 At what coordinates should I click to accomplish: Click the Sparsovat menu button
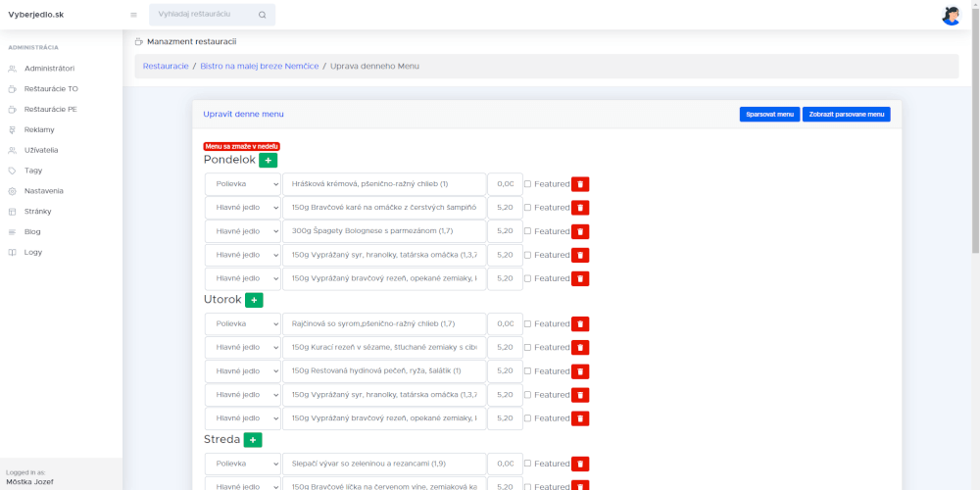(x=769, y=115)
